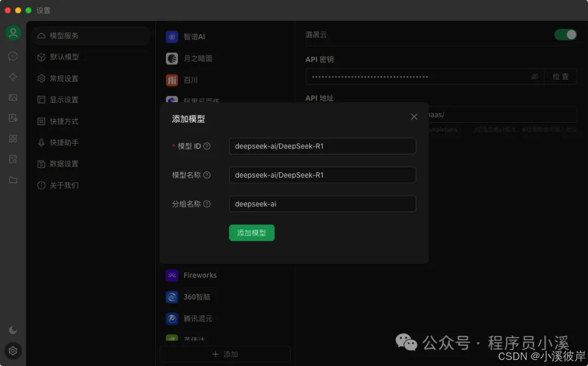Open the mini apps grid icon

click(x=13, y=139)
